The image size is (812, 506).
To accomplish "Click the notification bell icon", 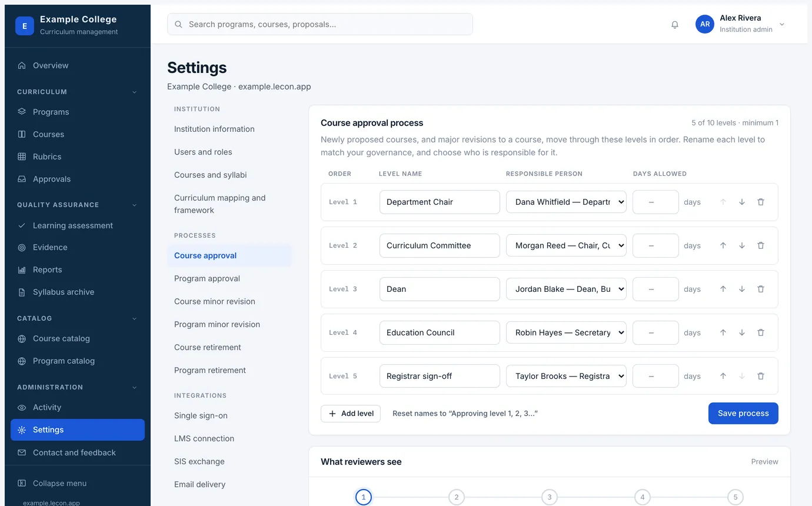I will pos(675,25).
